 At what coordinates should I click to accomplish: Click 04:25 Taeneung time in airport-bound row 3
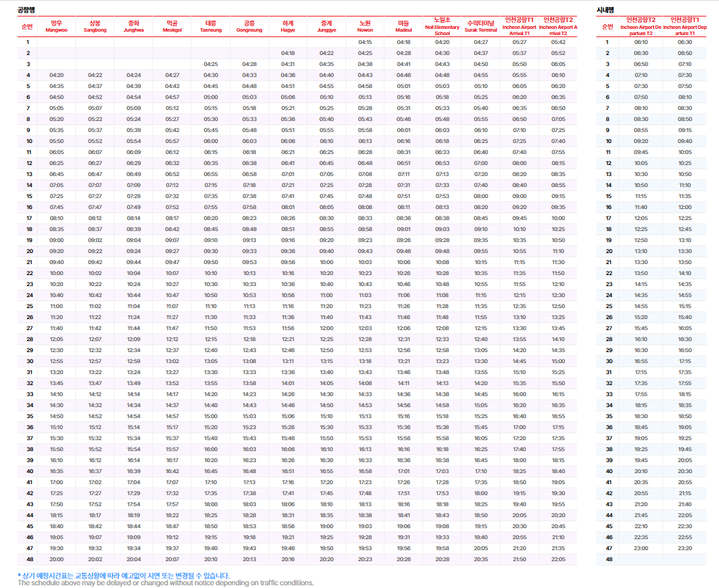(x=211, y=64)
